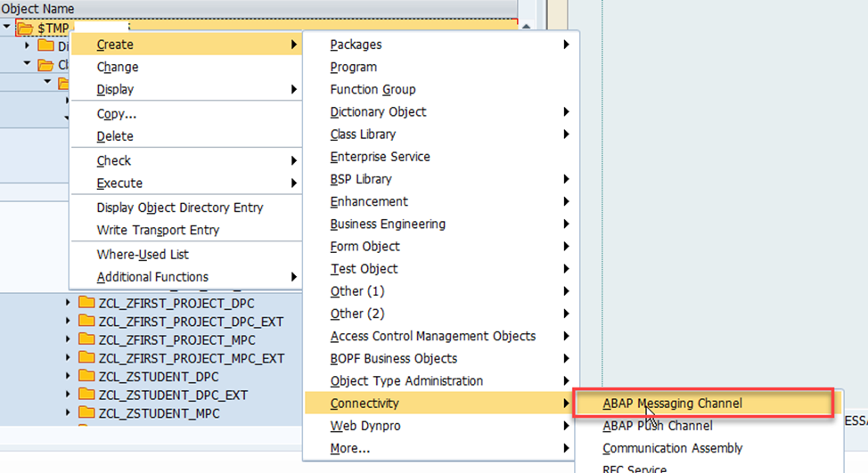
Task: Open BSP Library submenu
Action: click(440, 179)
